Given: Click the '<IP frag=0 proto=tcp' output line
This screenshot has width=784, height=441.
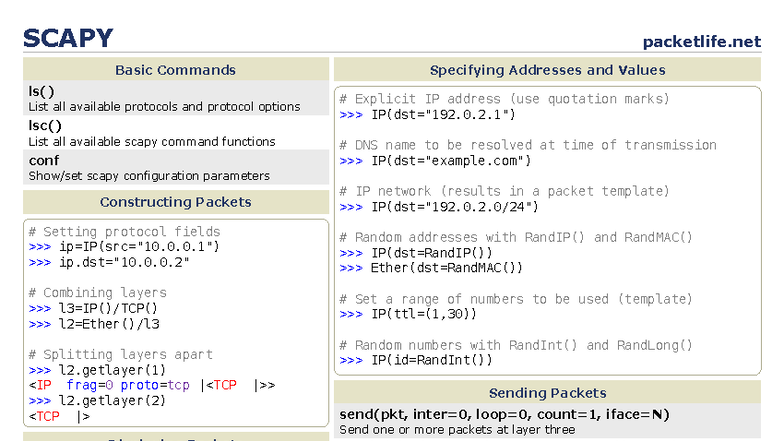Looking at the screenshot, I should [152, 386].
